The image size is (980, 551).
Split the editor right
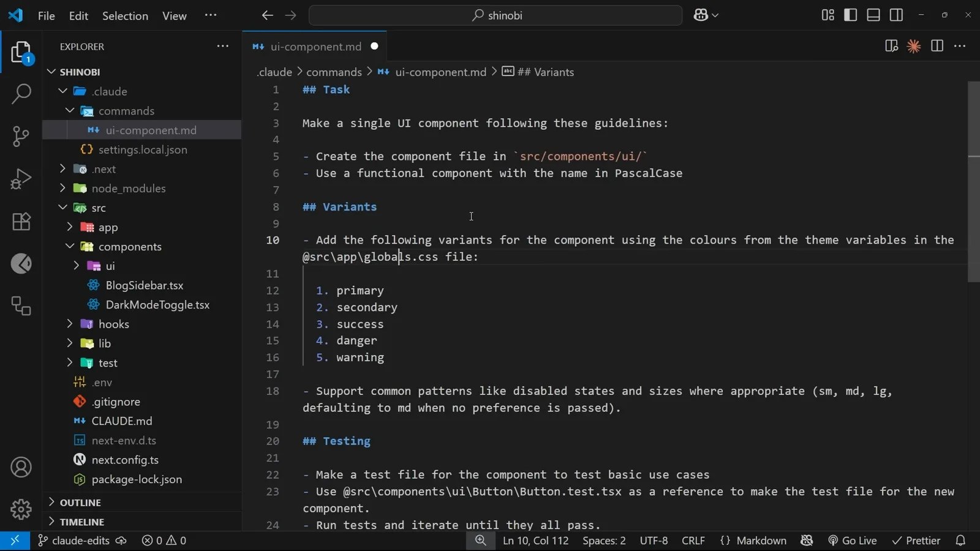coord(937,47)
